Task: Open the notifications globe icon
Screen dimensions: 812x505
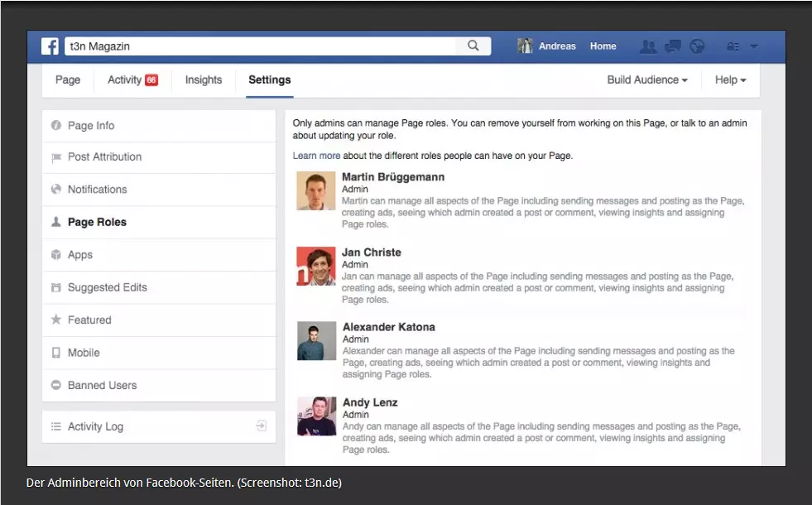Action: [x=697, y=46]
